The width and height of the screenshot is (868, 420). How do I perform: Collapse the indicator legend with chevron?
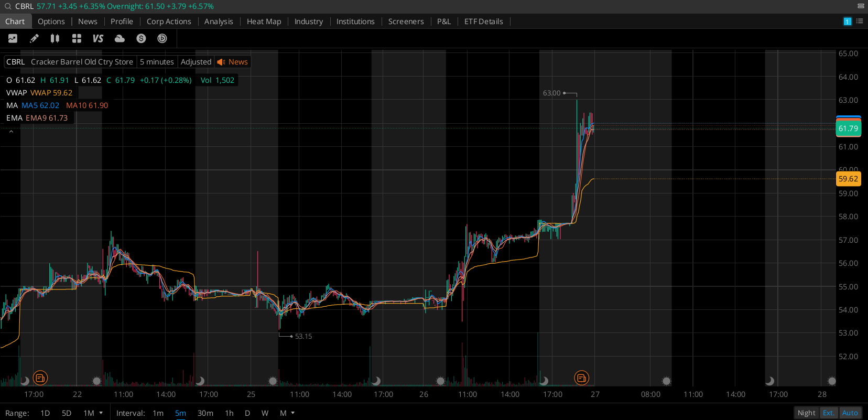[11, 131]
